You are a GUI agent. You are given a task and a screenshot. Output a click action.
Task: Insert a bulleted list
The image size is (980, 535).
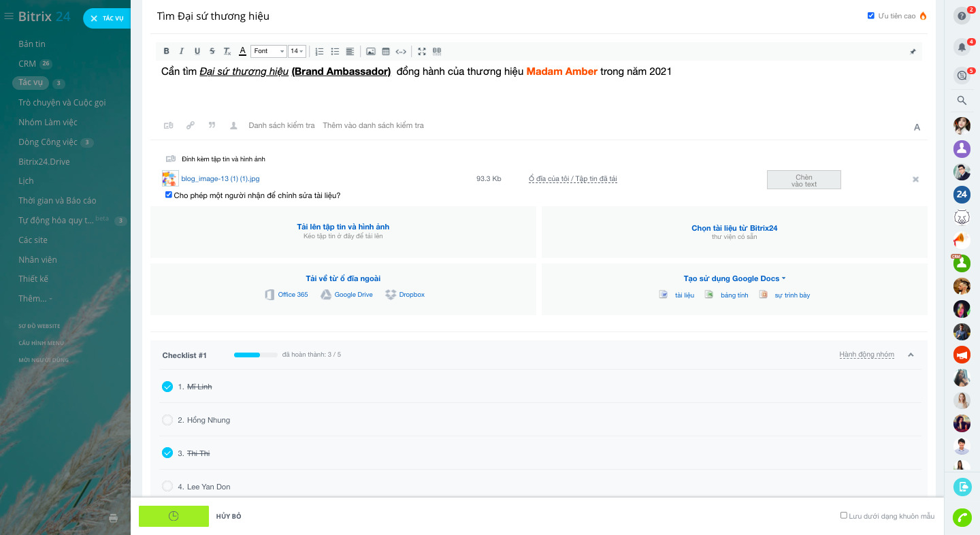[335, 51]
